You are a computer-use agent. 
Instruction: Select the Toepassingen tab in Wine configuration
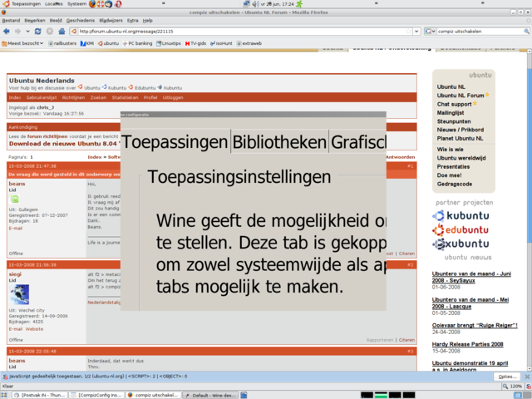pyautogui.click(x=175, y=143)
